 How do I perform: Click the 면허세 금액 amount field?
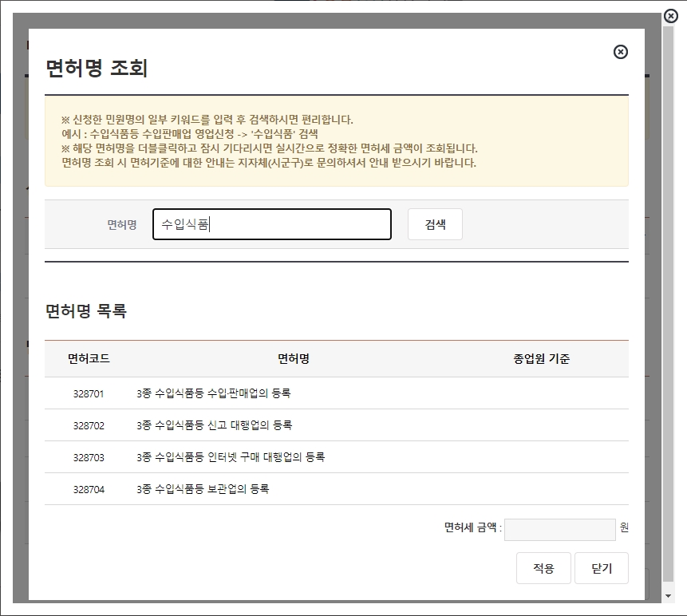[560, 529]
